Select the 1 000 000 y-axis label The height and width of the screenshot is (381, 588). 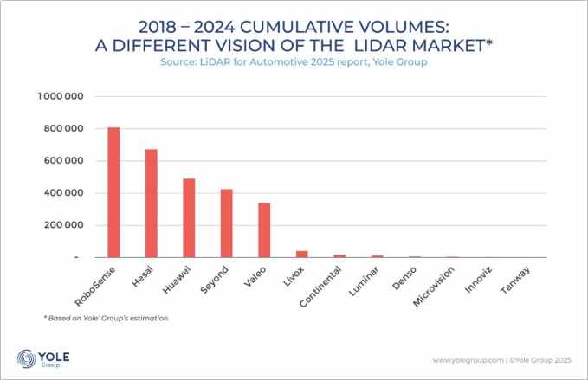(x=60, y=97)
